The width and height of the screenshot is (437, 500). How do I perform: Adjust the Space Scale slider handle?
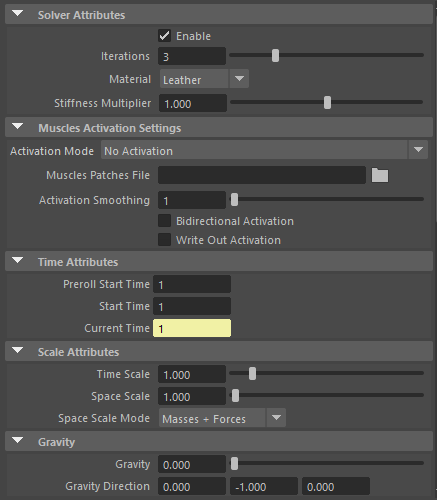[235, 396]
